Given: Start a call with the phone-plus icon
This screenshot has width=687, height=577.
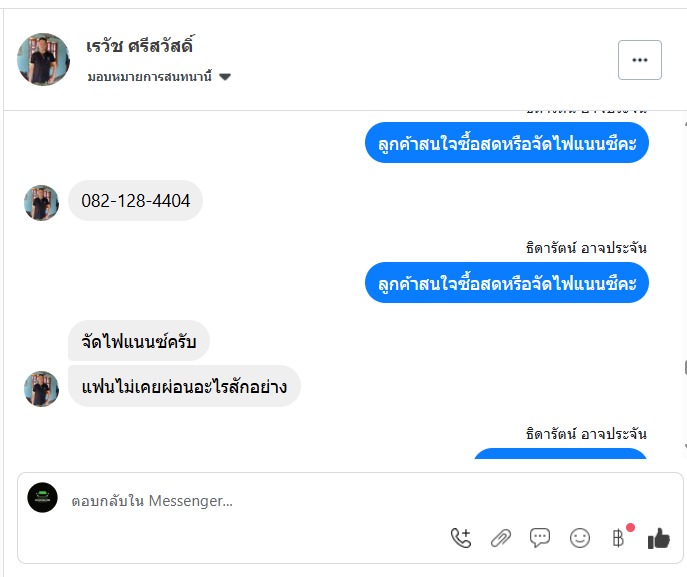Looking at the screenshot, I should pos(460,538).
